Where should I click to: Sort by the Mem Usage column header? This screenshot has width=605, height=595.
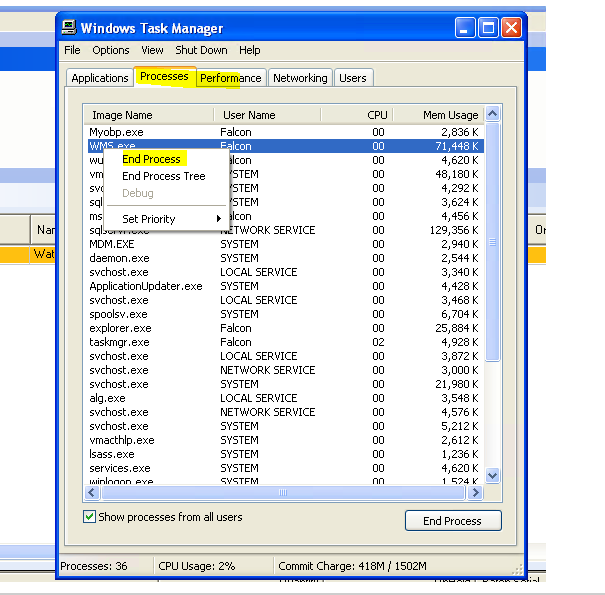click(438, 115)
